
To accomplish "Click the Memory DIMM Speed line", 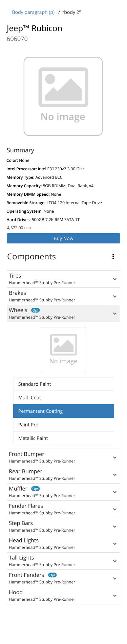I will point(34,194).
